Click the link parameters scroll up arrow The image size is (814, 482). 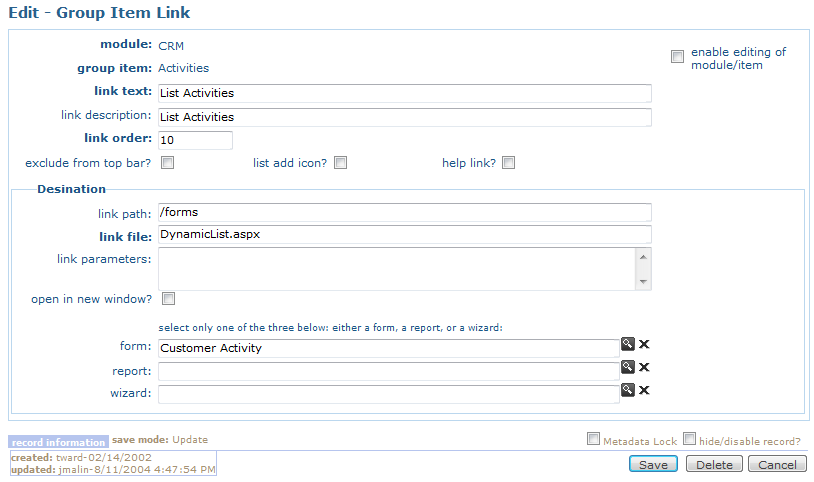tap(643, 257)
